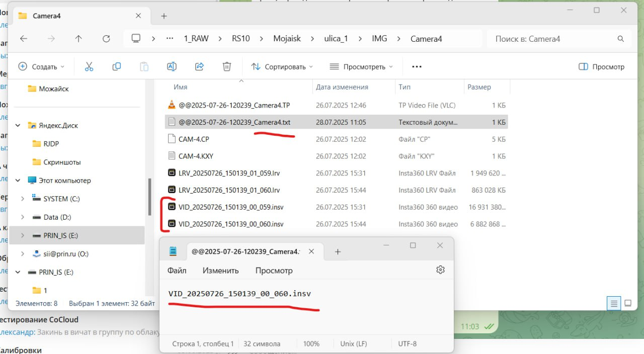Click the Cut scissors icon in toolbar
This screenshot has height=354, width=644.
pos(89,66)
